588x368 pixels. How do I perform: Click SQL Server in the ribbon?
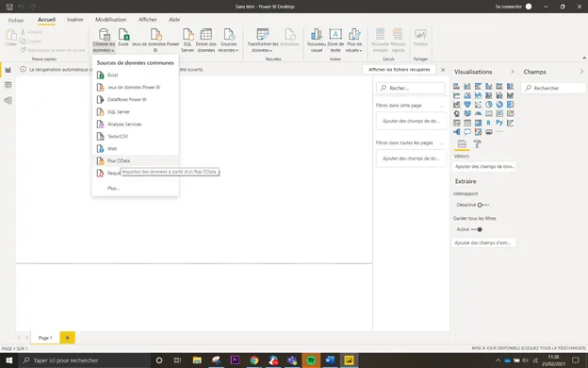coord(188,41)
